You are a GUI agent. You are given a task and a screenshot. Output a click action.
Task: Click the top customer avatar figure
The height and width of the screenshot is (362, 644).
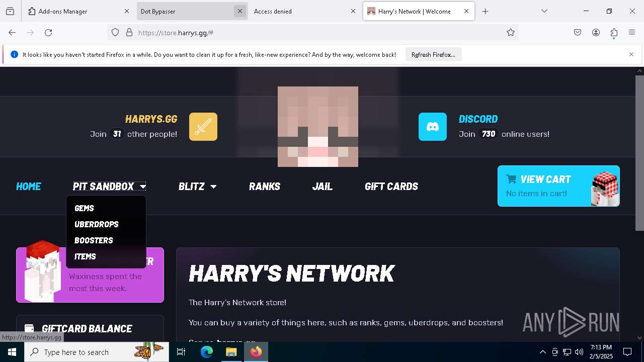43,270
